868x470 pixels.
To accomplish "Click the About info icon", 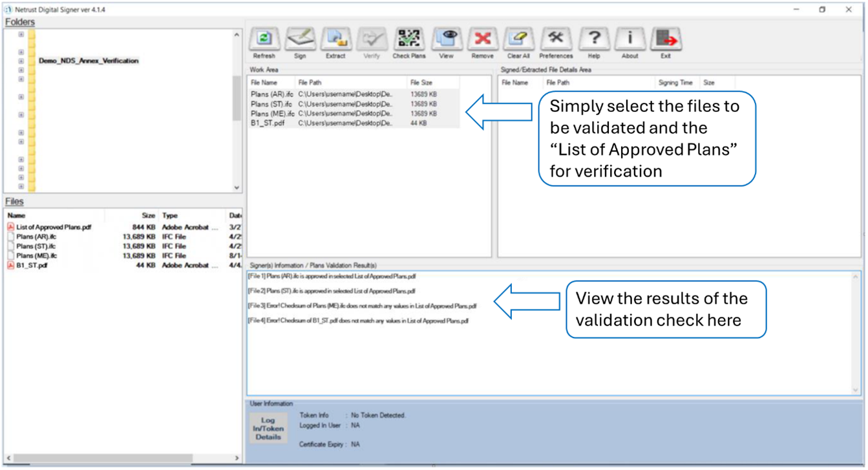I will (x=630, y=40).
